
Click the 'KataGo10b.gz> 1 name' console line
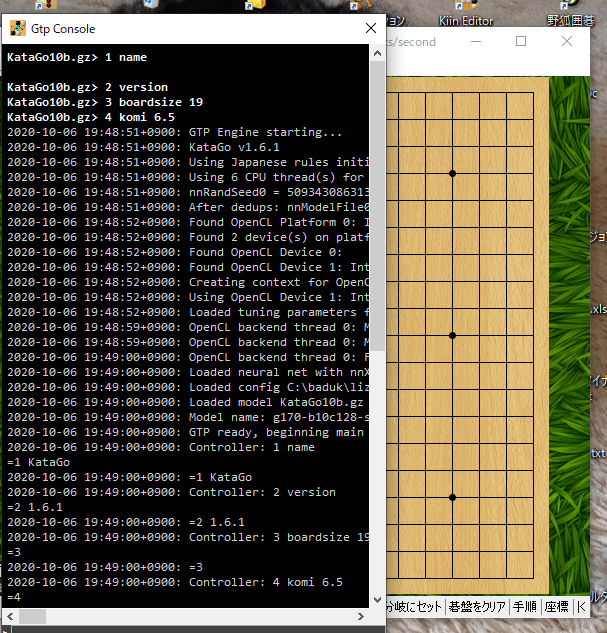[x=77, y=57]
